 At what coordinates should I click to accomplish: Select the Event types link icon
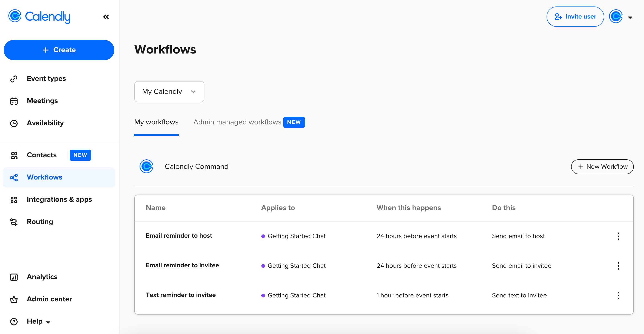point(14,79)
